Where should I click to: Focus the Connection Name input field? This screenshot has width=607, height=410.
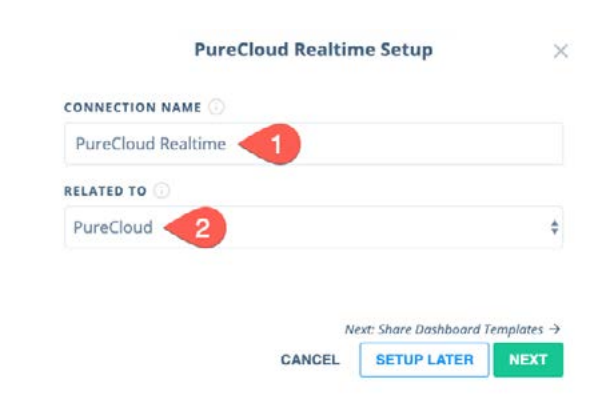pyautogui.click(x=314, y=144)
